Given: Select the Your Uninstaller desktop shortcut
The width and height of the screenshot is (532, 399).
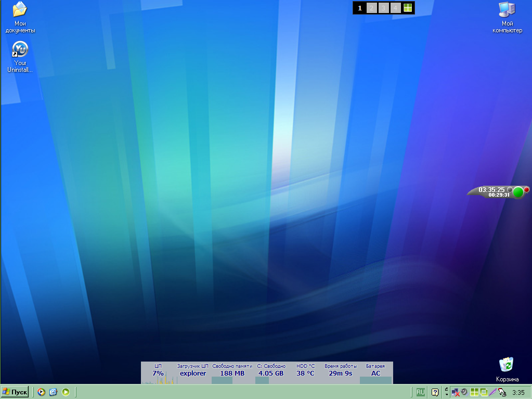Looking at the screenshot, I should pos(20,57).
